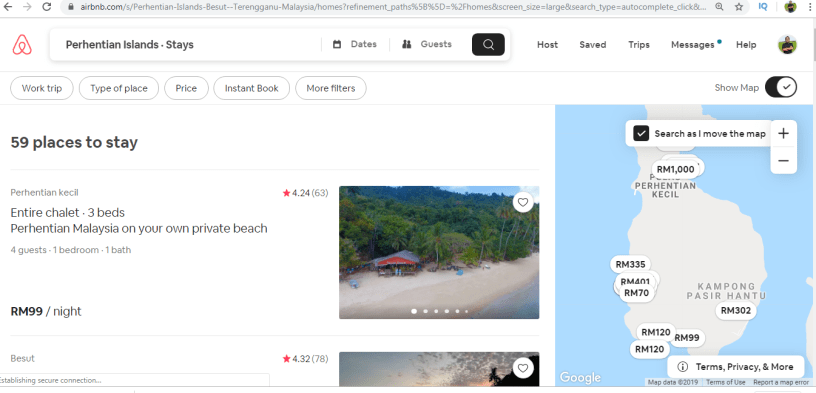Image resolution: width=816 pixels, height=393 pixels.
Task: Uncheck Search as I move the map
Action: (641, 134)
